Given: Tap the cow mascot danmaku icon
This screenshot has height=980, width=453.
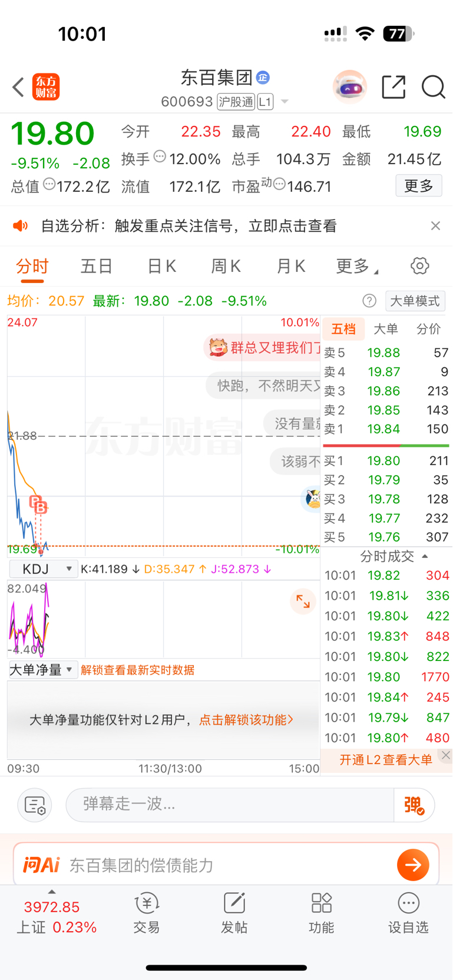Looking at the screenshot, I should pyautogui.click(x=218, y=347).
